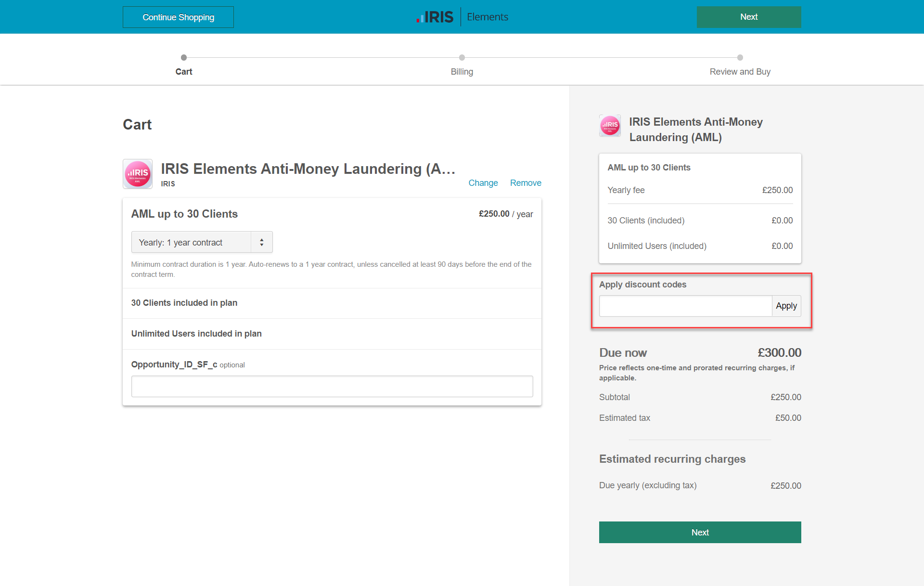Click the IRIS AML icon in the summary panel
This screenshot has width=924, height=586.
[x=610, y=126]
